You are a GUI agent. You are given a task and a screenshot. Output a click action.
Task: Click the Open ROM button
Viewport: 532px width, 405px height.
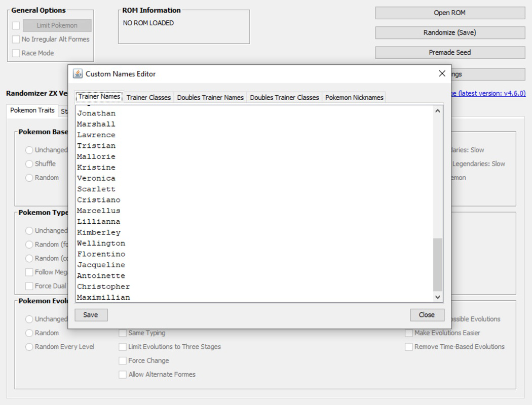pyautogui.click(x=449, y=12)
